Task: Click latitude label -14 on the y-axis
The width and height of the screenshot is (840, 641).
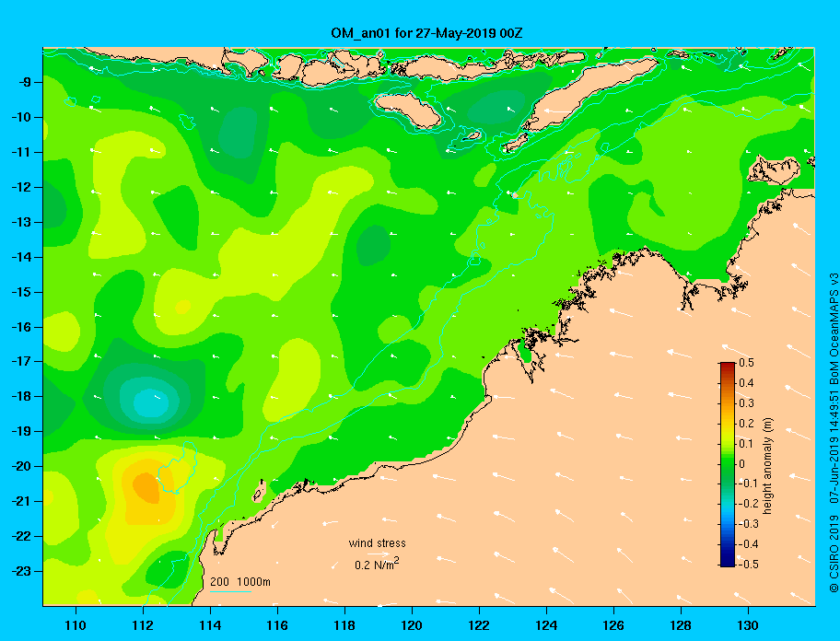Action: pos(21,257)
